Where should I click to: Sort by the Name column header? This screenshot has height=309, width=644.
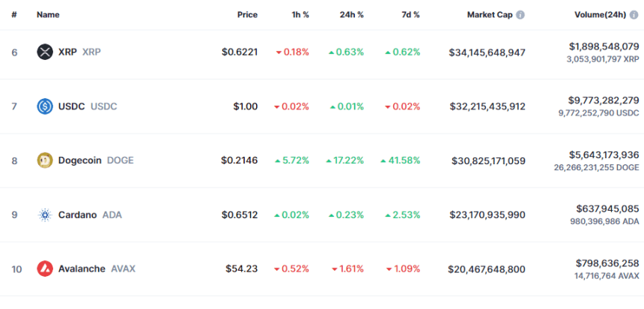point(48,15)
